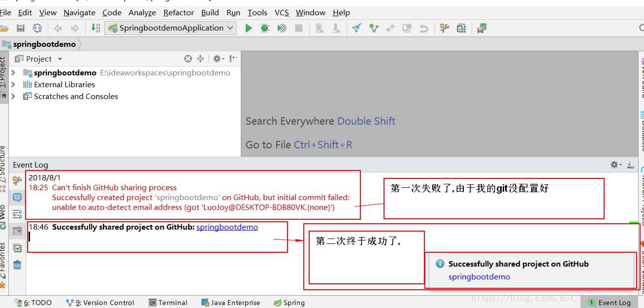Expand Scratches and Consoles tree node
644x308 pixels.
pyautogui.click(x=13, y=96)
